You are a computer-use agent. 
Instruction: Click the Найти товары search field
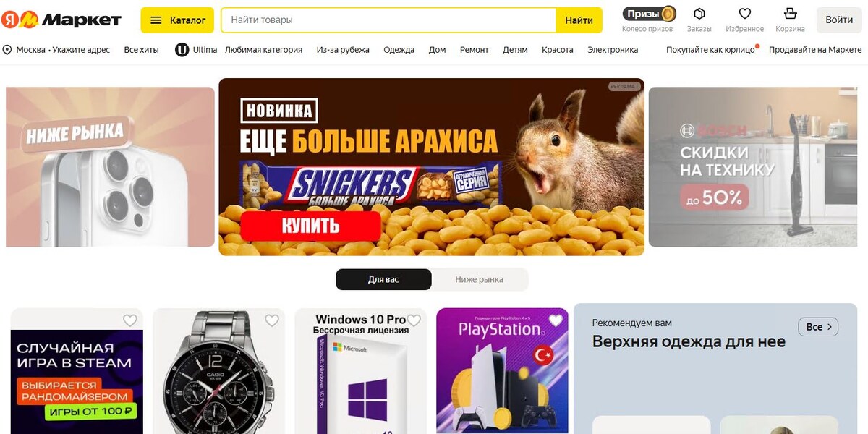tap(388, 20)
